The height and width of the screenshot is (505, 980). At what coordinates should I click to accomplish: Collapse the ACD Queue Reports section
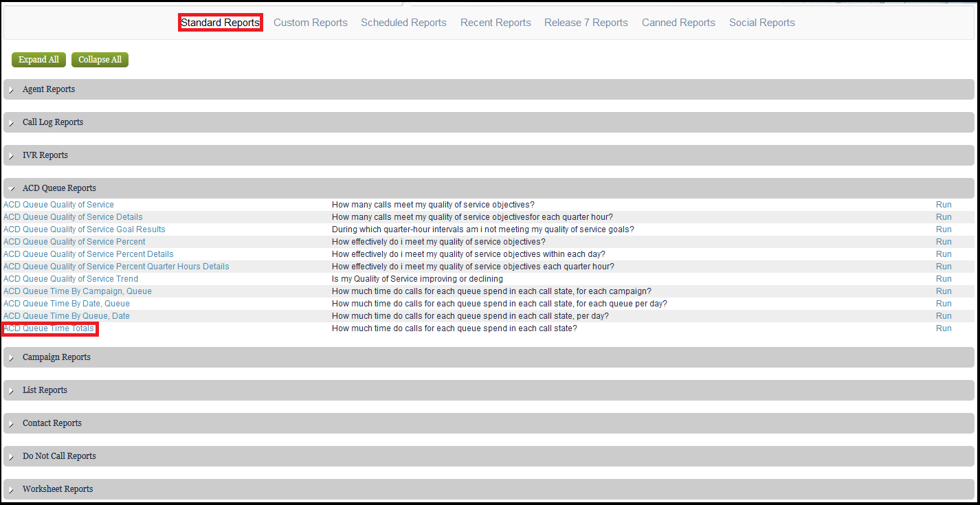pos(489,188)
